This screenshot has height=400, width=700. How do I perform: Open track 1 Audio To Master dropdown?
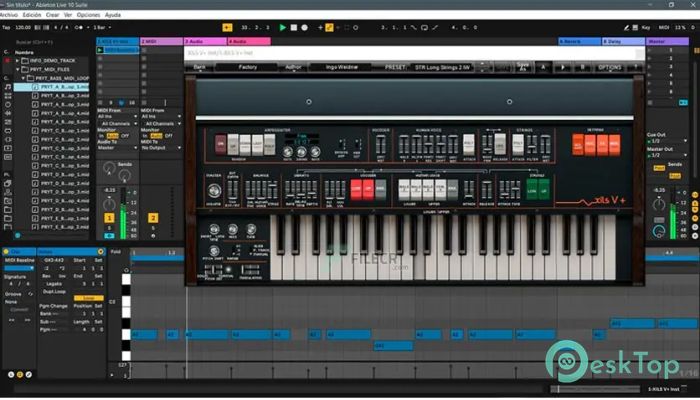(117, 148)
